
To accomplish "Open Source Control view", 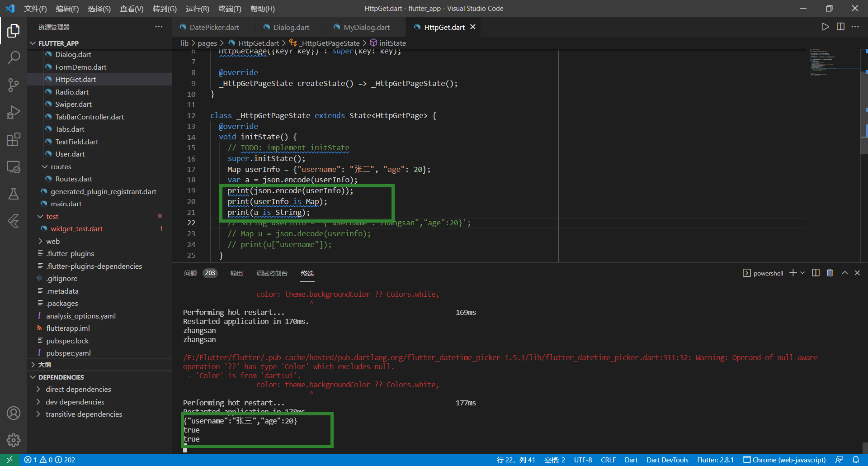I will click(14, 85).
